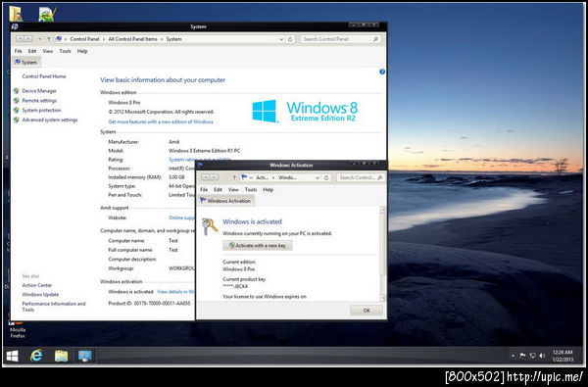Refresh the System window address bar
This screenshot has width=588, height=387.
coord(290,39)
